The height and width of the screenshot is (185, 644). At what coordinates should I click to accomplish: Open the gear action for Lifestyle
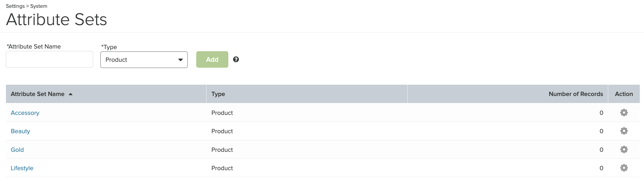pyautogui.click(x=624, y=168)
